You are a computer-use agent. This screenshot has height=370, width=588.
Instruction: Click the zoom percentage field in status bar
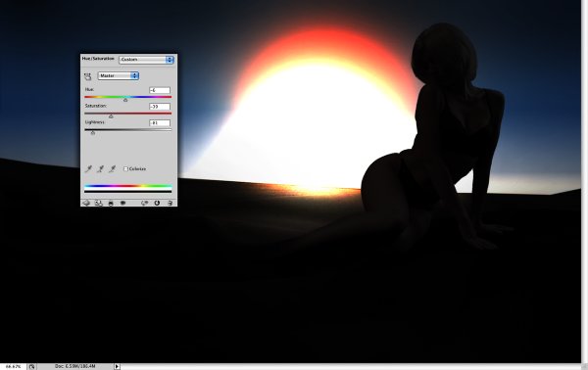click(x=13, y=366)
